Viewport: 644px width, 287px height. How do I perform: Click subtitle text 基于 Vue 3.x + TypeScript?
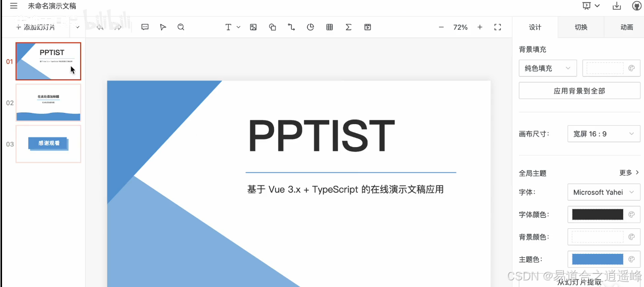pos(346,189)
